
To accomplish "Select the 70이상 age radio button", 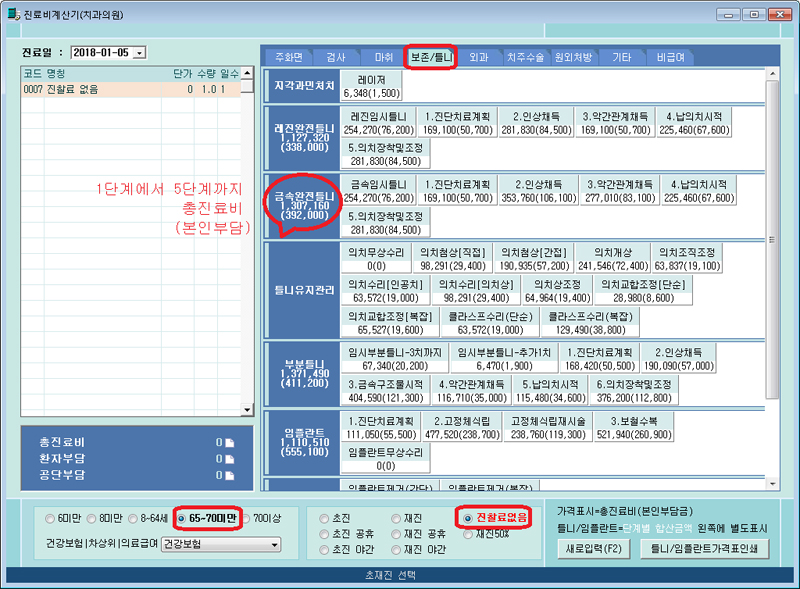I will click(246, 518).
